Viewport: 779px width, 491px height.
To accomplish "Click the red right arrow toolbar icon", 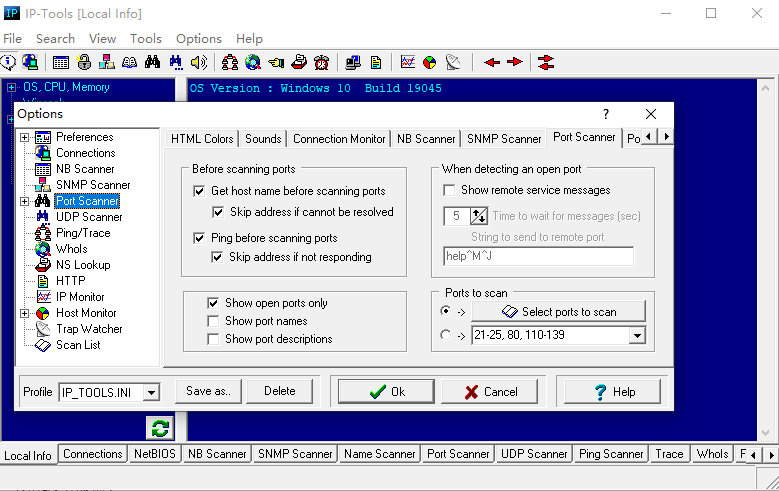I will point(515,62).
